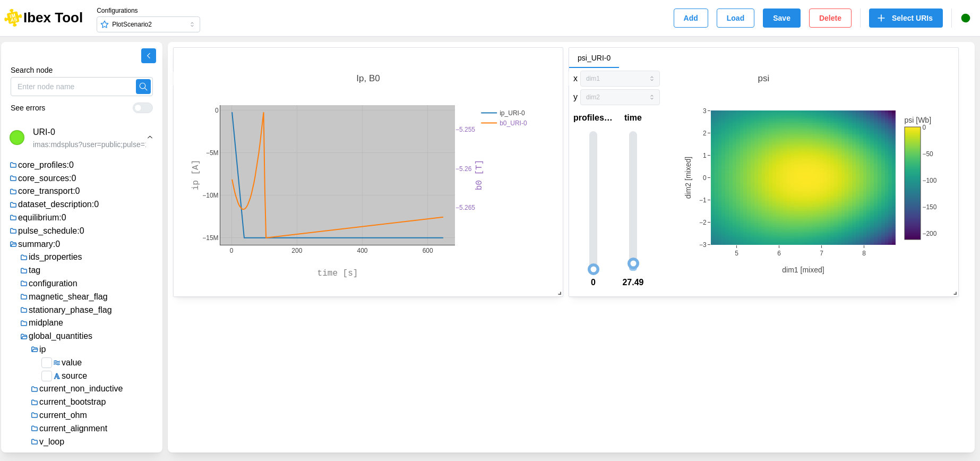The image size is (980, 461).
Task: Click folder icon of dataset_description:0
Action: 13,204
